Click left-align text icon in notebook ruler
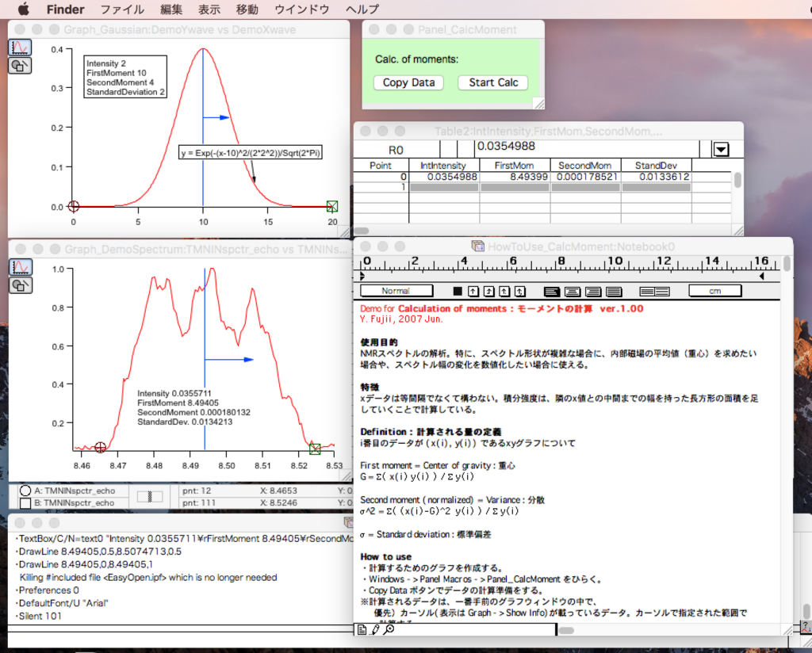 (x=552, y=291)
